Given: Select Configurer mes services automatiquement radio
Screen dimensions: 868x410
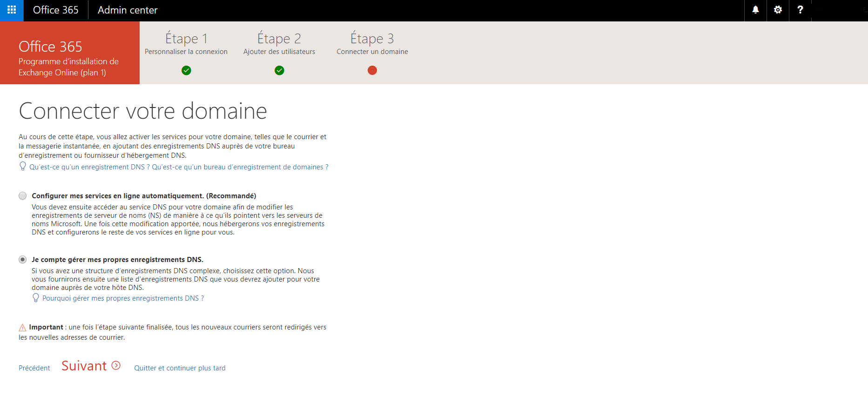Looking at the screenshot, I should (x=22, y=195).
